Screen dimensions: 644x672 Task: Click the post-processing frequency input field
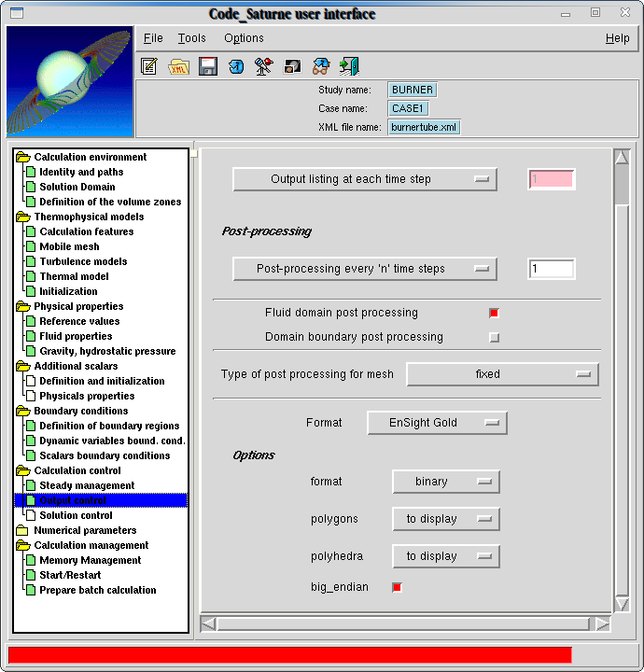(552, 269)
